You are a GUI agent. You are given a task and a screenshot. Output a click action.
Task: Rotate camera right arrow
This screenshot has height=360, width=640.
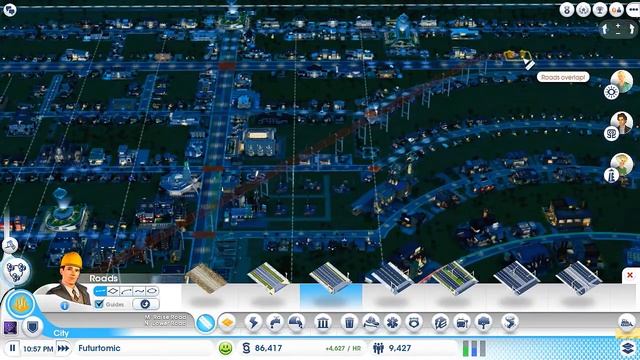[631, 29]
